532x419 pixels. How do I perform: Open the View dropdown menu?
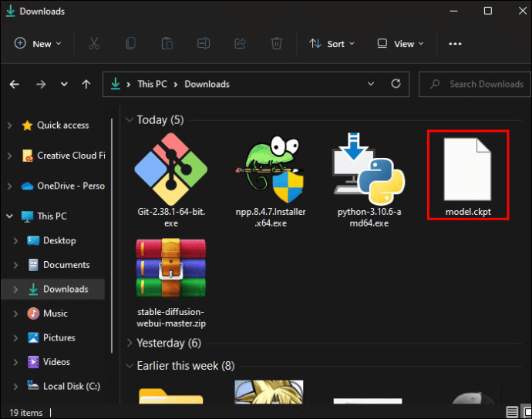click(x=399, y=44)
